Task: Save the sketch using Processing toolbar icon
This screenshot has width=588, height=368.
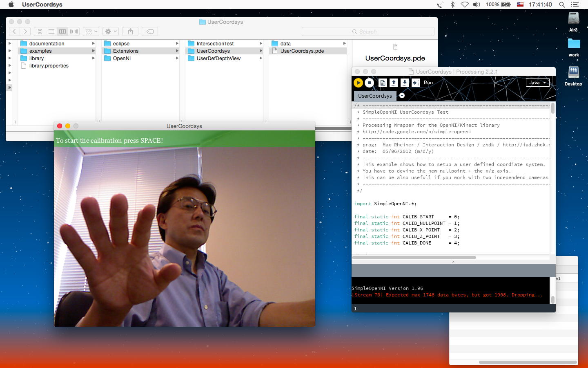Action: (x=405, y=83)
